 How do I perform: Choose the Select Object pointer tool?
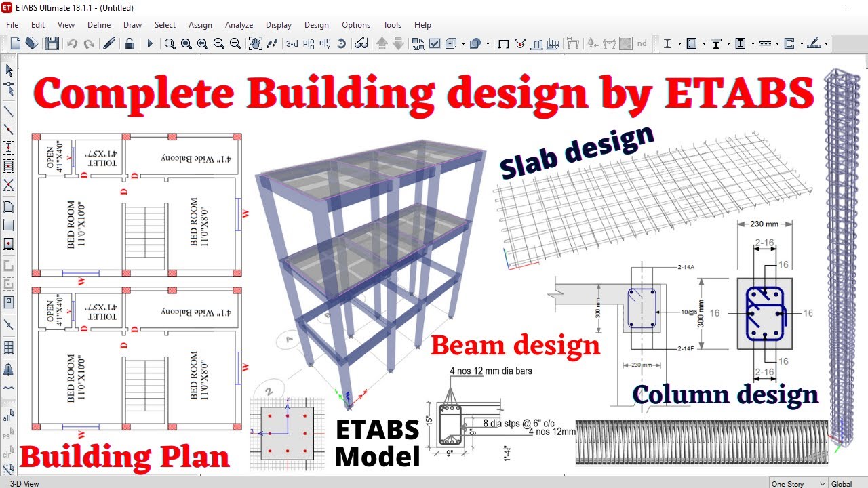(9, 70)
